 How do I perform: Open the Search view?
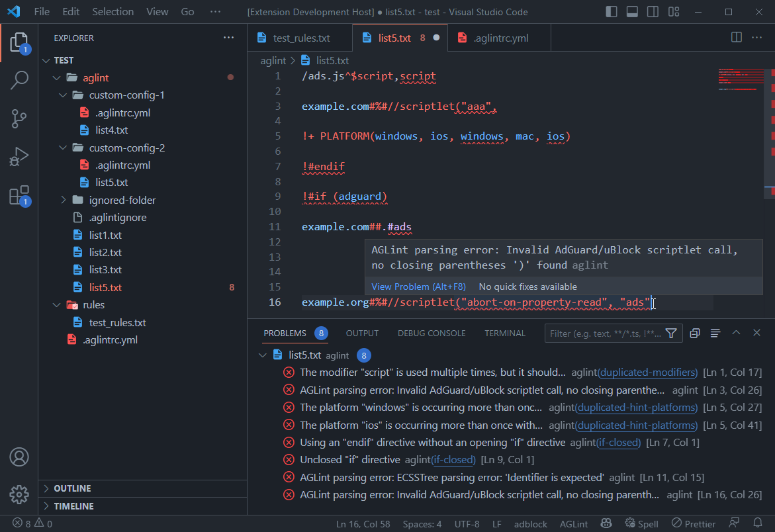tap(19, 79)
